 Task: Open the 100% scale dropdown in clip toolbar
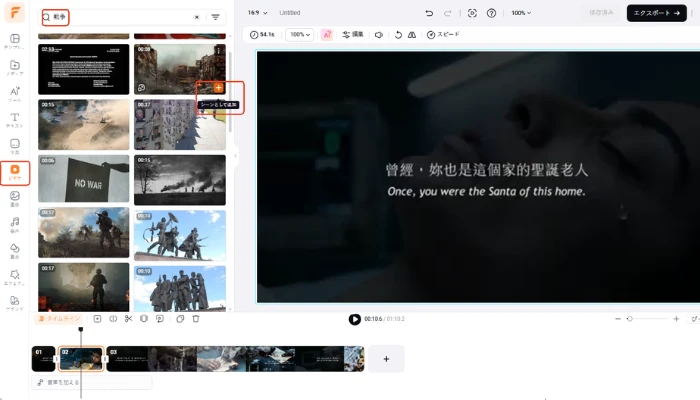tap(300, 34)
